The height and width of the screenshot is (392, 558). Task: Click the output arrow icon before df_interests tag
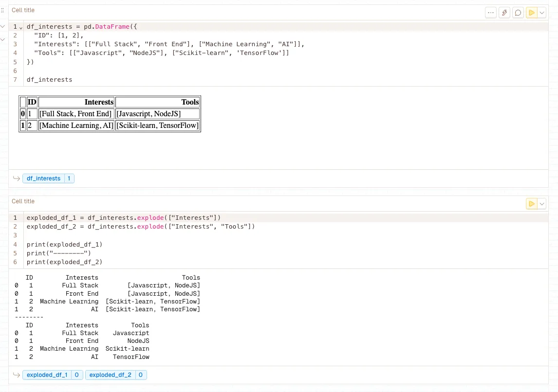point(16,178)
